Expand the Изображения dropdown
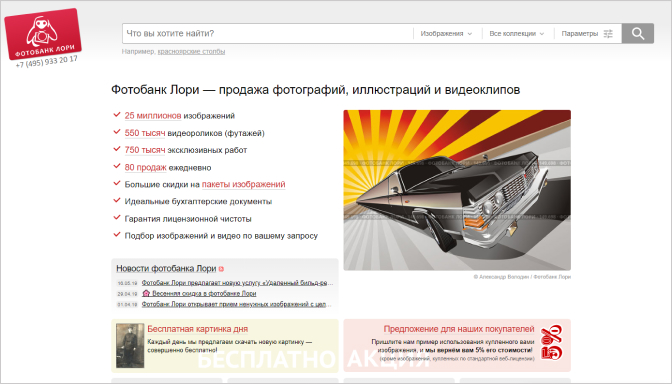This screenshot has width=672, height=384. tap(446, 33)
